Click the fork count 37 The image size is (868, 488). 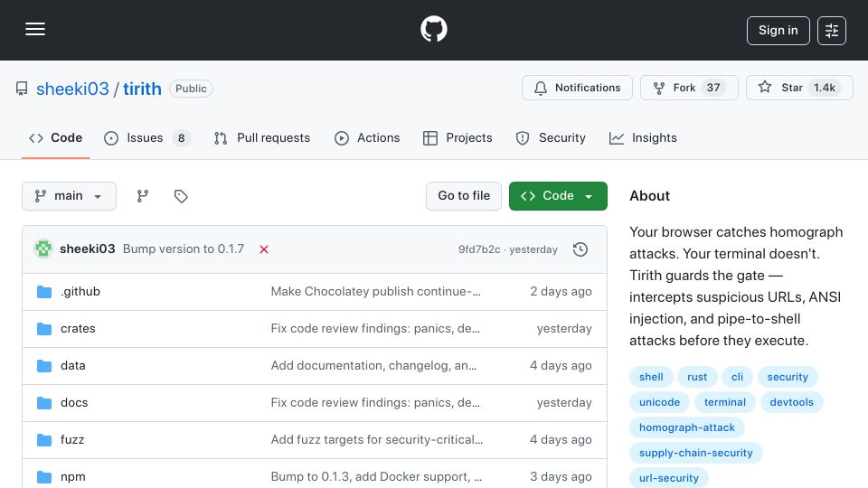click(x=713, y=88)
